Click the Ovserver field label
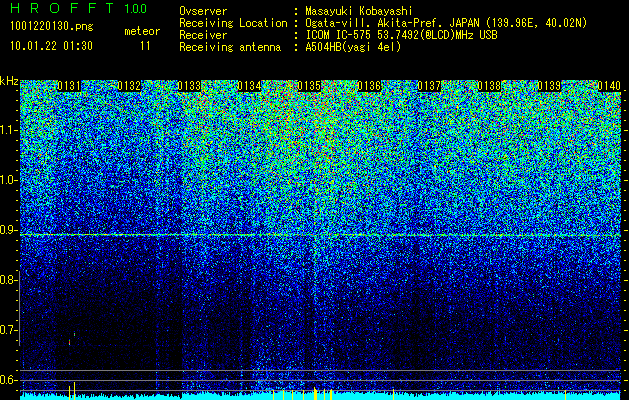Viewport: 629px width, 400px height. point(203,12)
